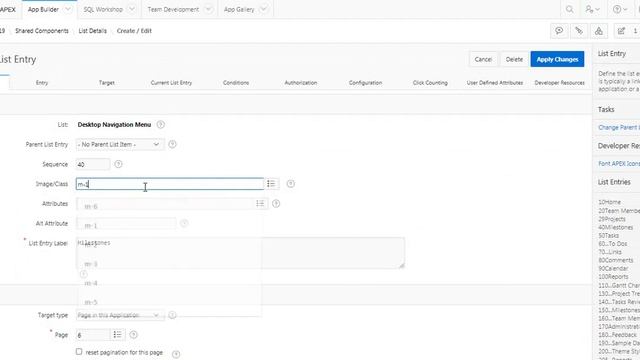Expand the SQL Workshop menu arrow

tap(131, 9)
